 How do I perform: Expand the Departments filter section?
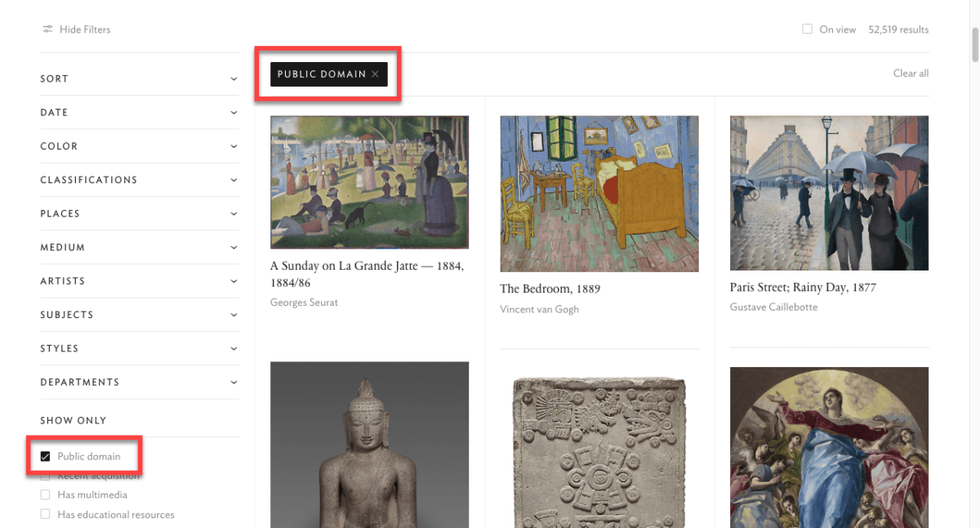click(140, 382)
